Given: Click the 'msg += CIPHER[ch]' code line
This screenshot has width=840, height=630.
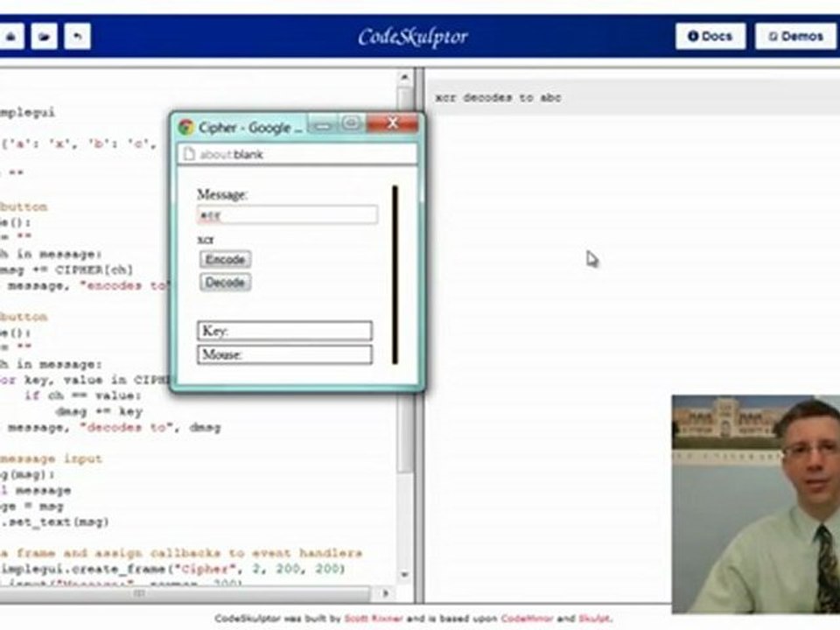Looking at the screenshot, I should tap(66, 269).
